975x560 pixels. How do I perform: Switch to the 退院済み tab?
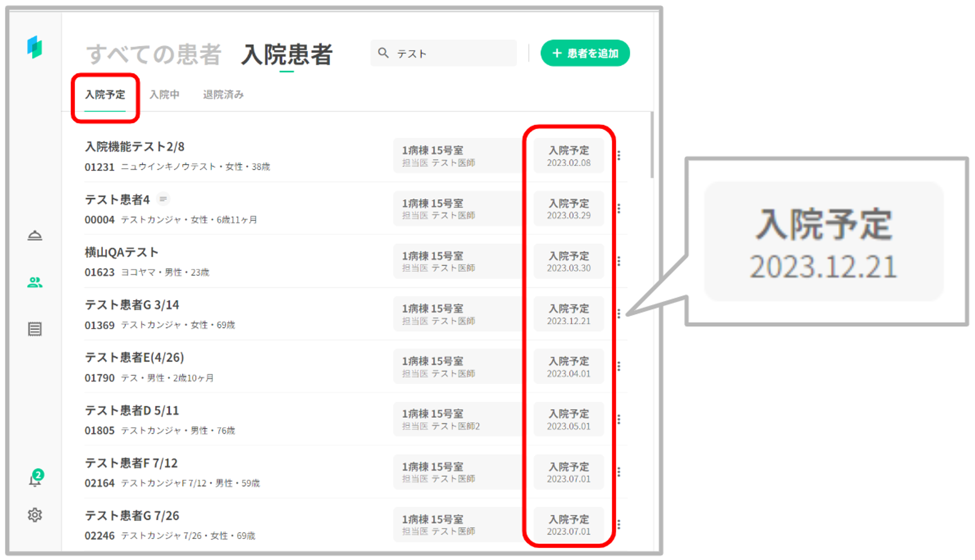223,95
